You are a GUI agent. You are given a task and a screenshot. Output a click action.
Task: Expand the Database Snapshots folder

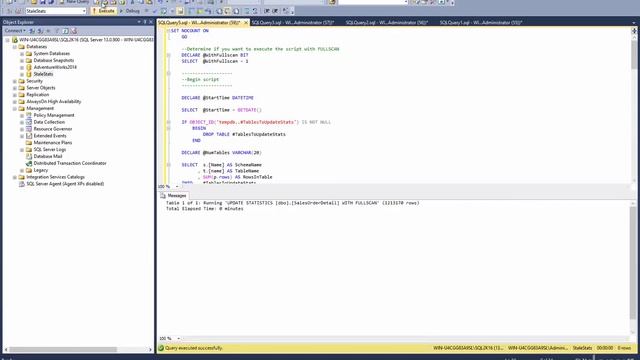point(22,60)
